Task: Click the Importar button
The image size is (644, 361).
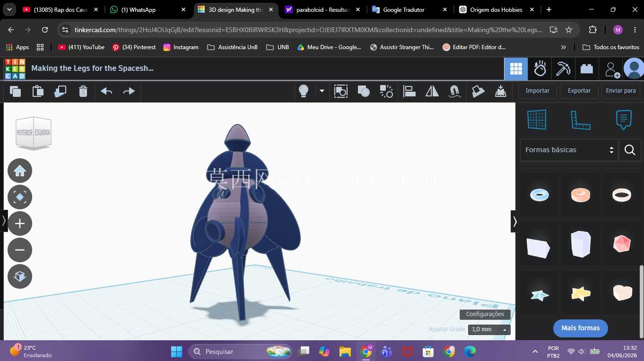Action: pos(538,91)
